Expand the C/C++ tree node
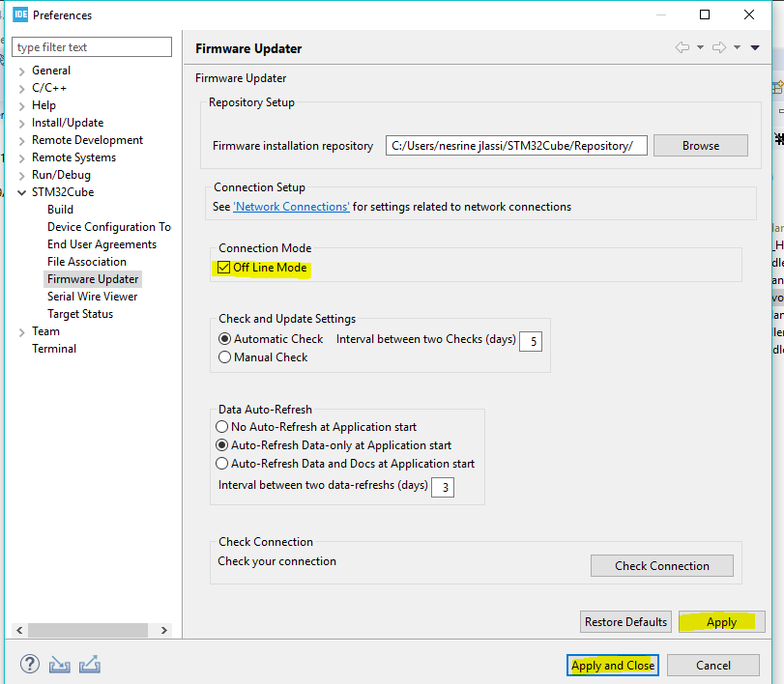Image resolution: width=784 pixels, height=684 pixels. pyautogui.click(x=21, y=89)
